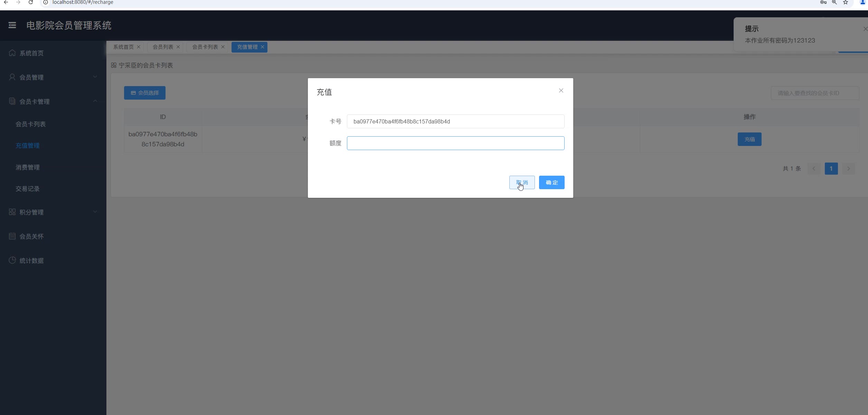The image size is (868, 415).
Task: Select page 1 in pagination
Action: [831, 169]
